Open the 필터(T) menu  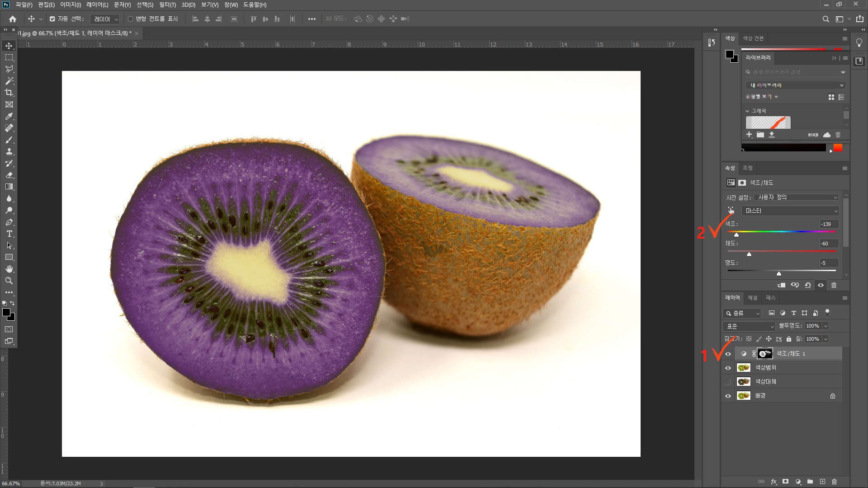[x=167, y=5]
